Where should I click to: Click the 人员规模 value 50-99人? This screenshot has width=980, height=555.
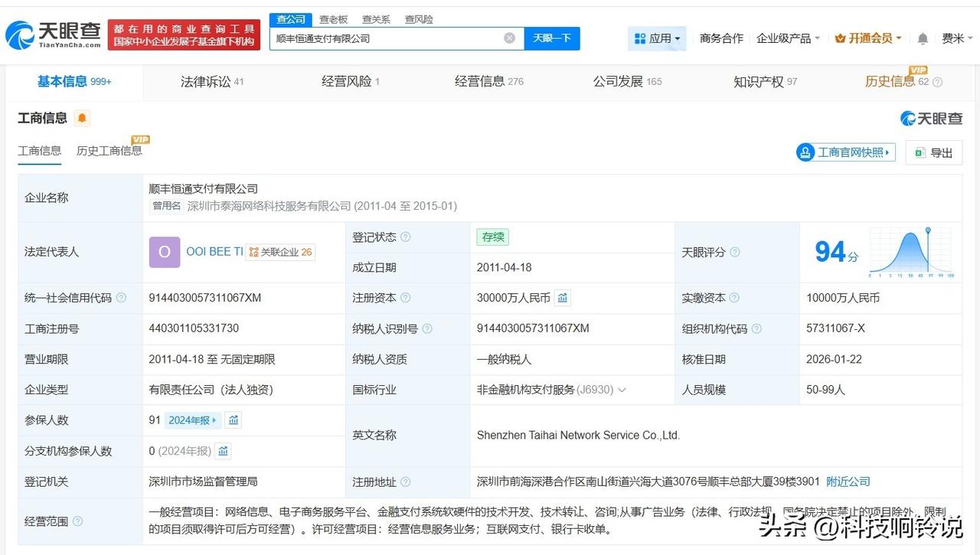tap(826, 390)
